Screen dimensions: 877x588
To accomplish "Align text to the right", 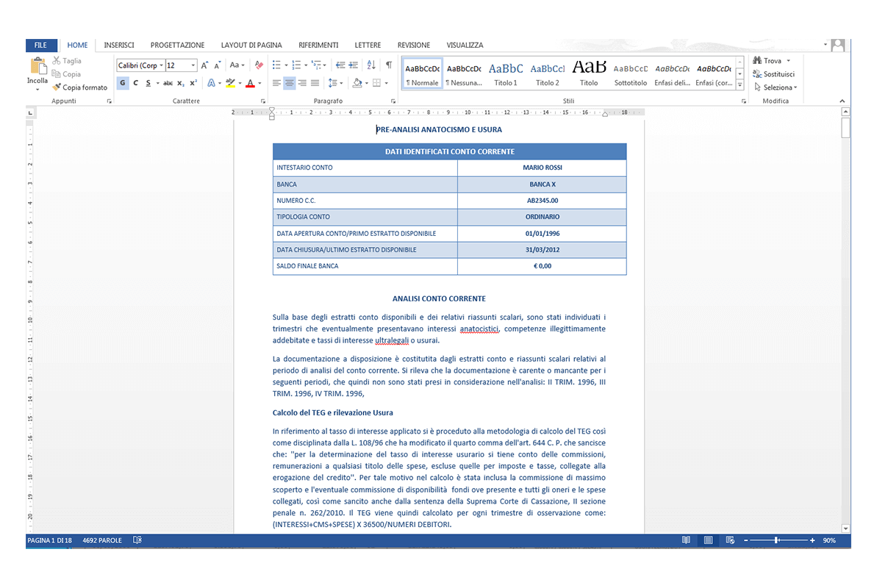I will tap(302, 83).
